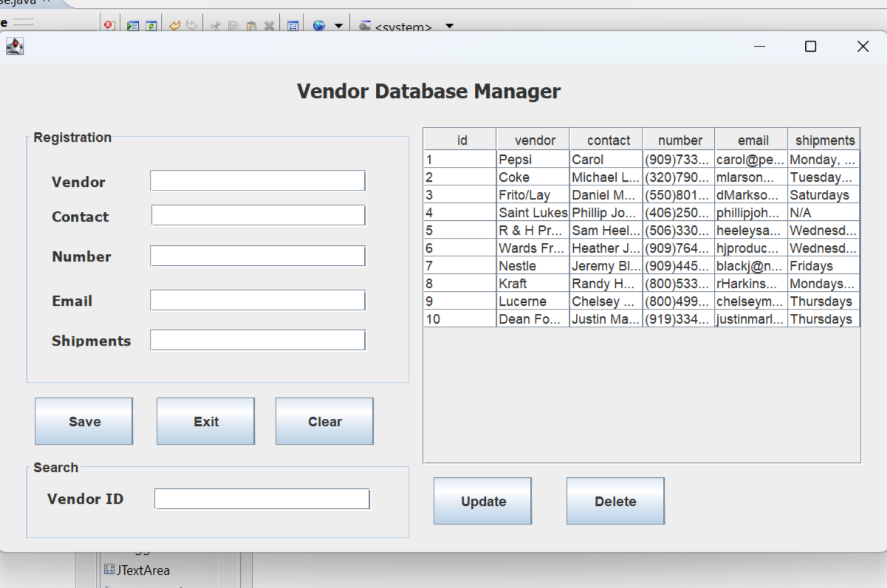The image size is (887, 588).
Task: Click the yellow Undo arrow icon
Action: point(175,26)
